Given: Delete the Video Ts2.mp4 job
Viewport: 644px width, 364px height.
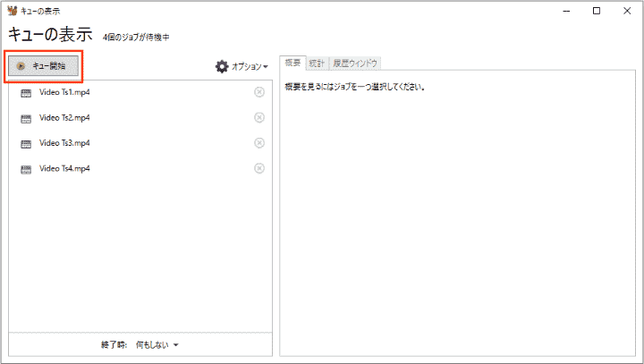Looking at the screenshot, I should (259, 117).
